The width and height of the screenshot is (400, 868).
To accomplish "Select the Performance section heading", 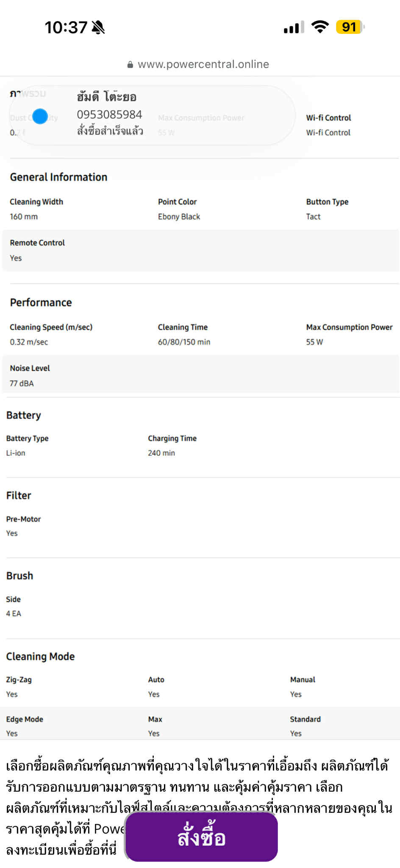I will pos(41,302).
